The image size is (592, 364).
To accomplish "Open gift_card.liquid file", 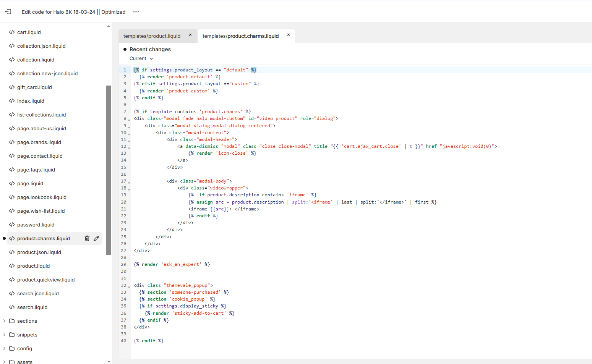I will coord(34,87).
